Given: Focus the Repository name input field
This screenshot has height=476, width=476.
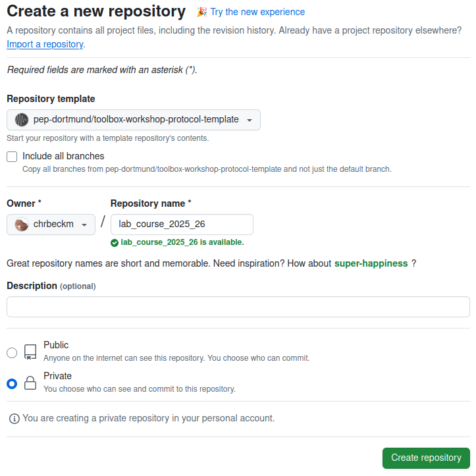Looking at the screenshot, I should [182, 225].
